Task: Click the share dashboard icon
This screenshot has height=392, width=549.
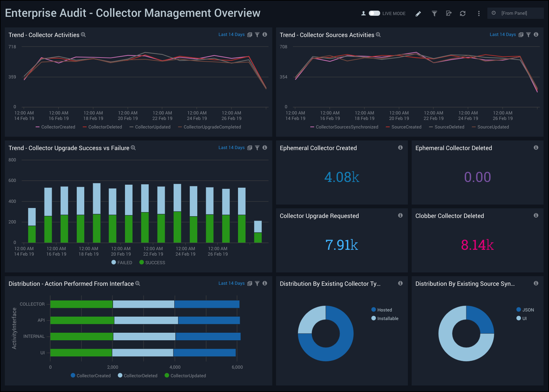Action: [449, 14]
